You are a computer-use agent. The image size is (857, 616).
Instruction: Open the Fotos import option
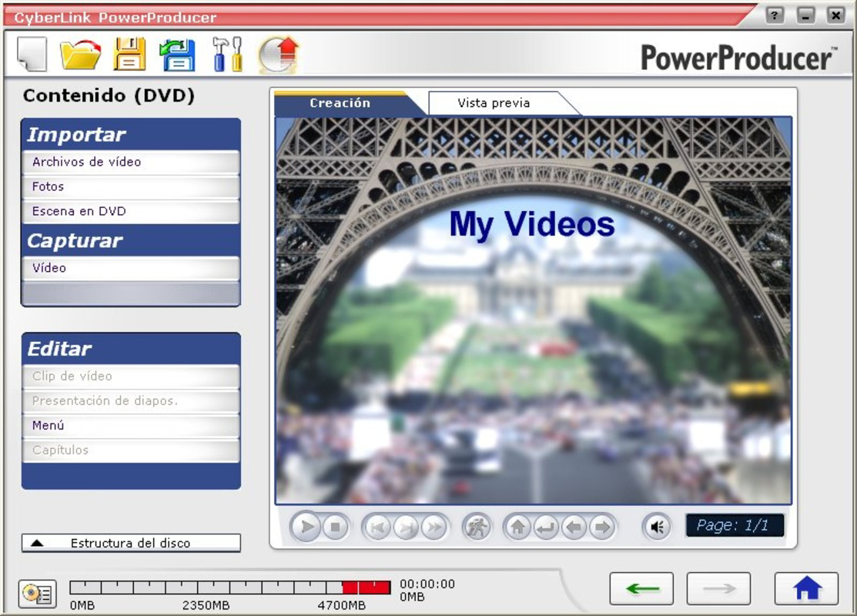click(x=131, y=186)
